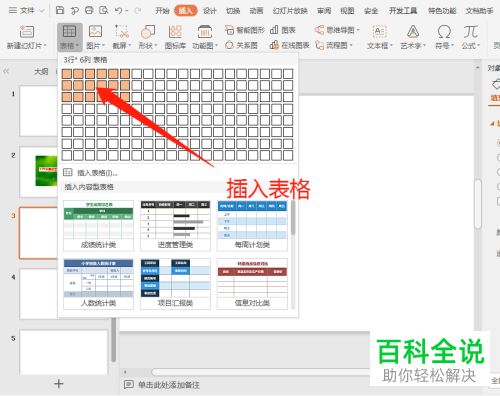500x396 pixels.
Task: Click the 插入表格(I)... menu entry
Action: (90, 173)
